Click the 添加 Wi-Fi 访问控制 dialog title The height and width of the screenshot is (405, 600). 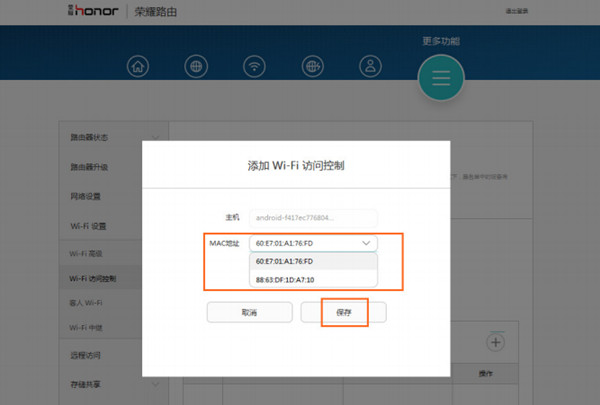tap(296, 165)
